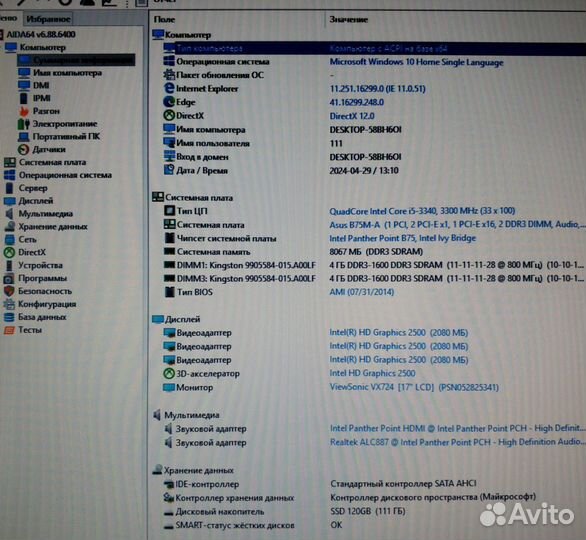The width and height of the screenshot is (586, 540).
Task: Click the ViewSonic VX724 monitor link
Action: pos(414,387)
